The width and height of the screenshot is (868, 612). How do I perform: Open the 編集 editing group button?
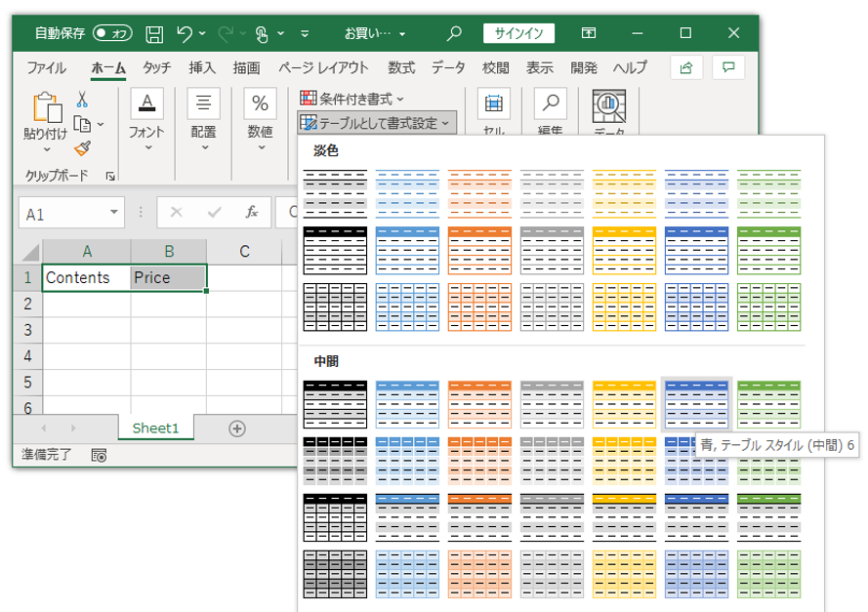[551, 110]
